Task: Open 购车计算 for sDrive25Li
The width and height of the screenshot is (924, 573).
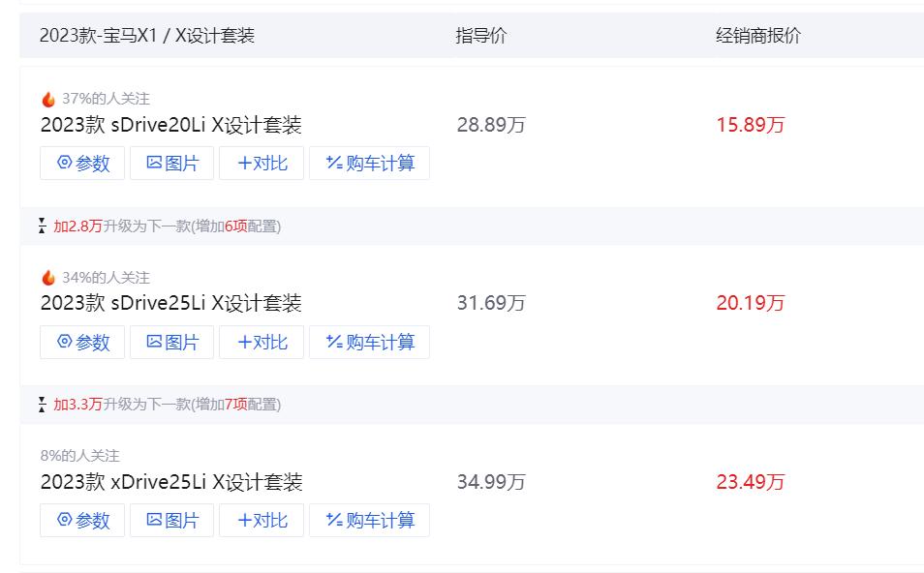Action: 369,342
